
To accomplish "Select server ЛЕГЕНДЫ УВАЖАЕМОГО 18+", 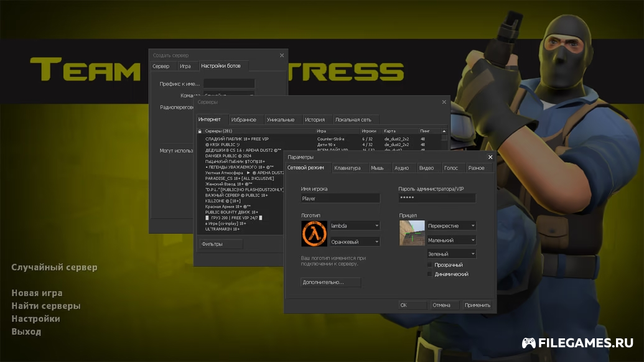I will click(240, 167).
